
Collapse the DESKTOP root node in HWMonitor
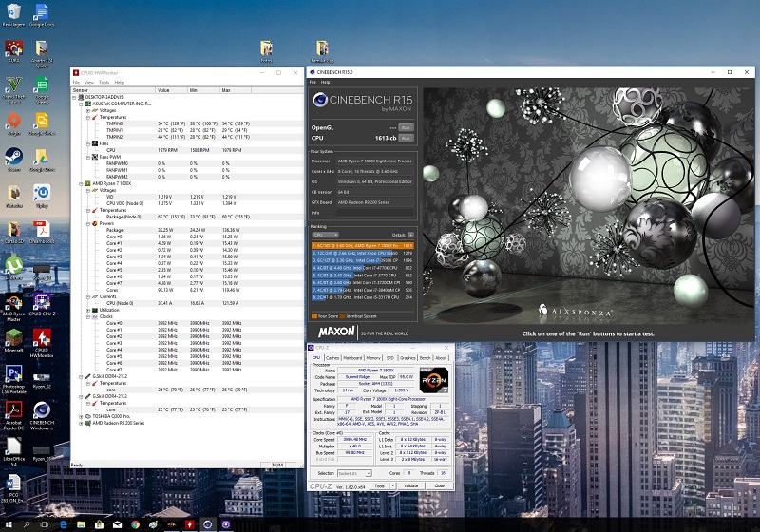click(75, 97)
